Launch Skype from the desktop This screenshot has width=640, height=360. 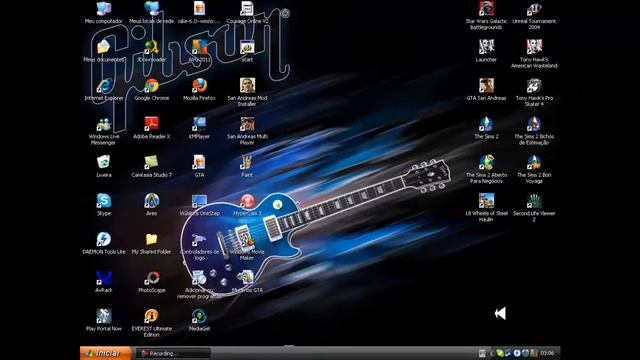tap(104, 200)
